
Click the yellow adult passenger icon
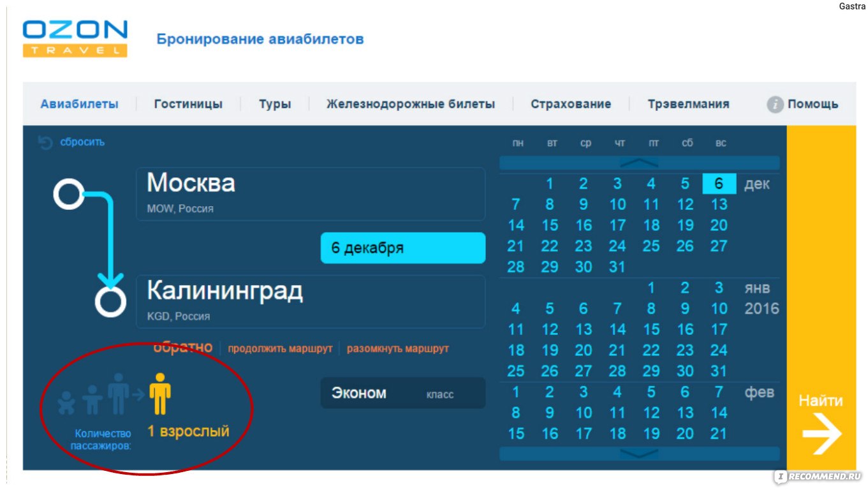click(160, 394)
